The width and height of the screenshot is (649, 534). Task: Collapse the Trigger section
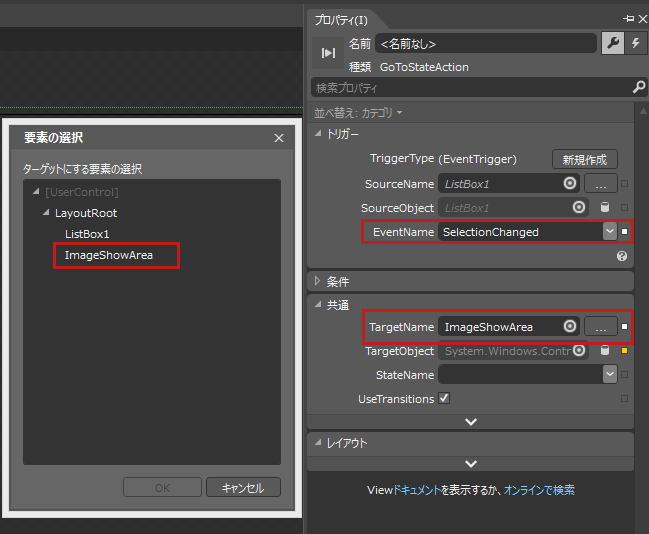[318, 133]
